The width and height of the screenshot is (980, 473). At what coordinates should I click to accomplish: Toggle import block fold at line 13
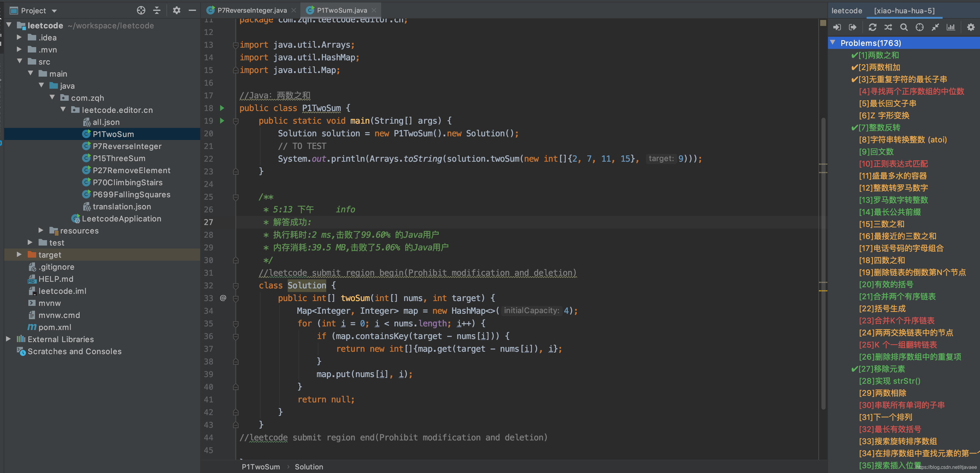pyautogui.click(x=236, y=45)
